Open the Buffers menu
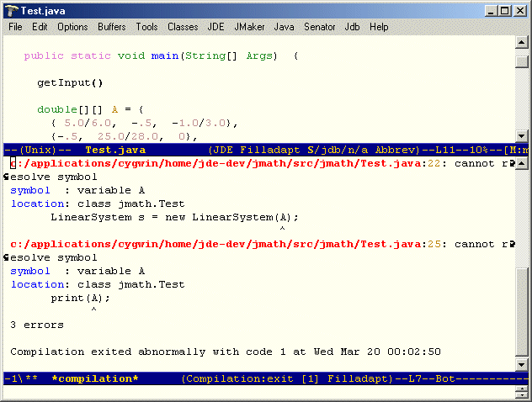The height and width of the screenshot is (402, 532). (x=112, y=27)
